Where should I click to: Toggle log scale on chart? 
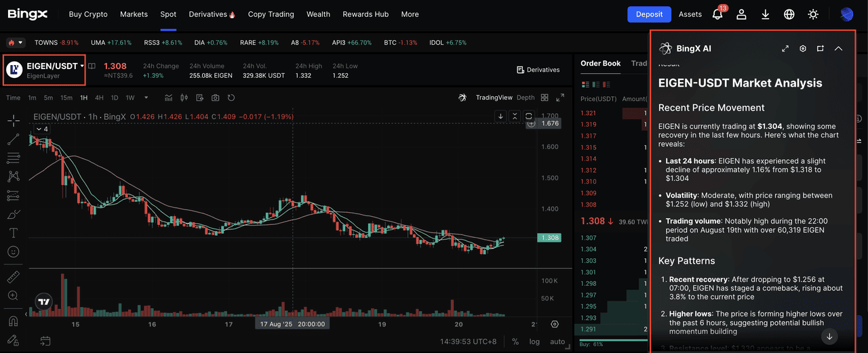tap(535, 341)
